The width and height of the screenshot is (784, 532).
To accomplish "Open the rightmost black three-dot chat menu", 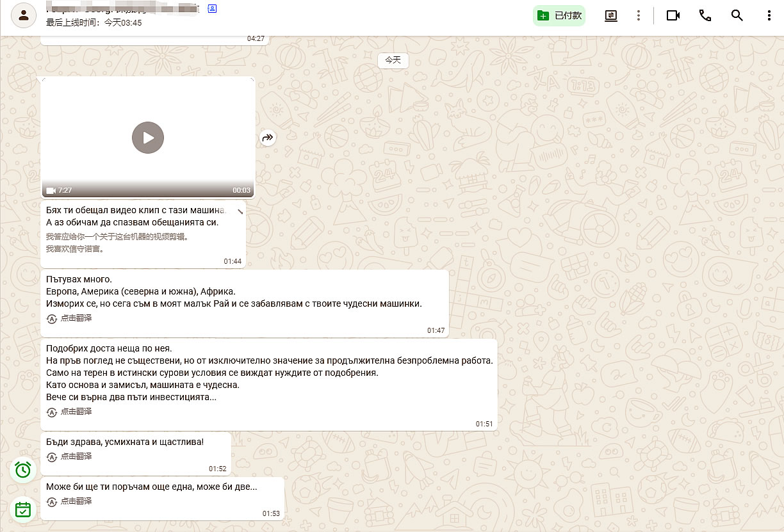I will coord(769,15).
